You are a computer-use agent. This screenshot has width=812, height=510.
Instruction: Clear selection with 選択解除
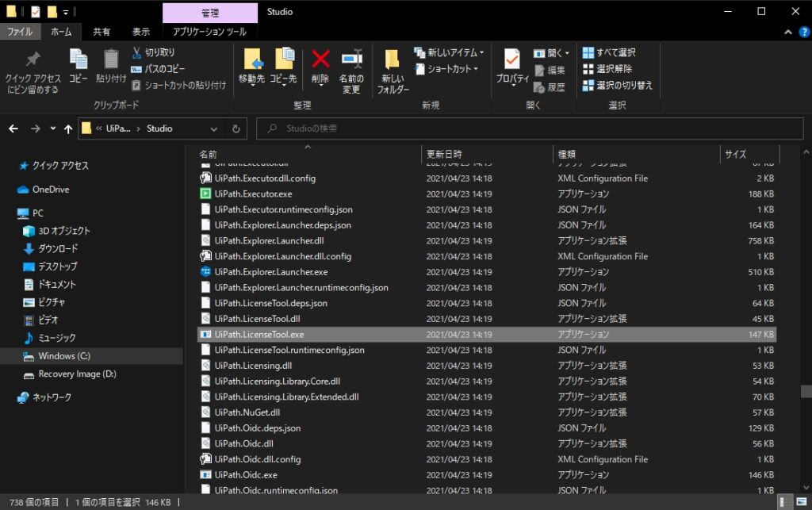pos(607,69)
